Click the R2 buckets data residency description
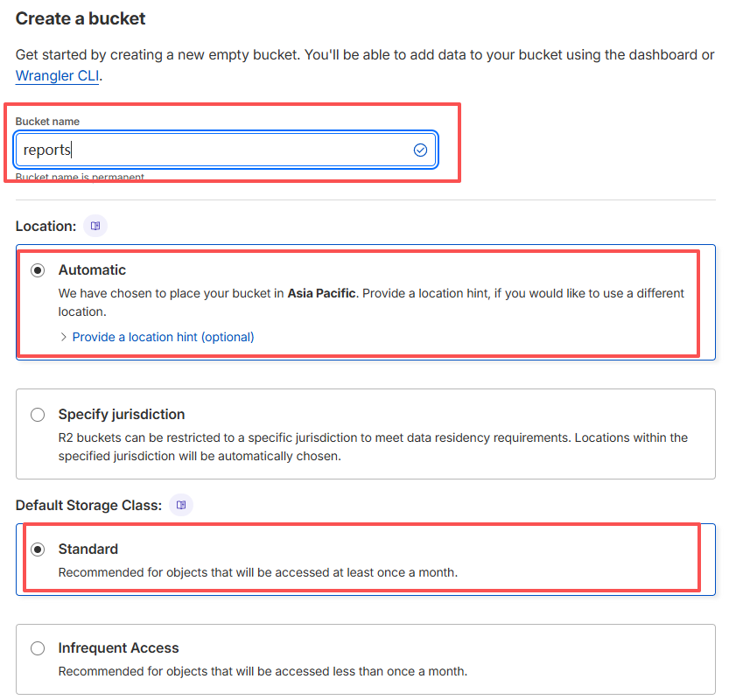The height and width of the screenshot is (700, 729). [373, 446]
